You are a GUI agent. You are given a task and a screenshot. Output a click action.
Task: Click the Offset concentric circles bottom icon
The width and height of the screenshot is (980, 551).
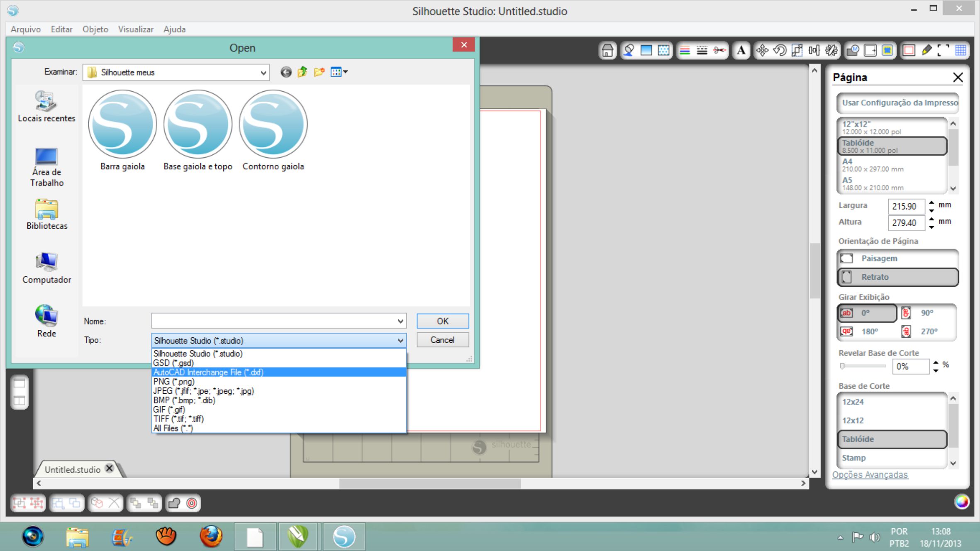tap(192, 503)
